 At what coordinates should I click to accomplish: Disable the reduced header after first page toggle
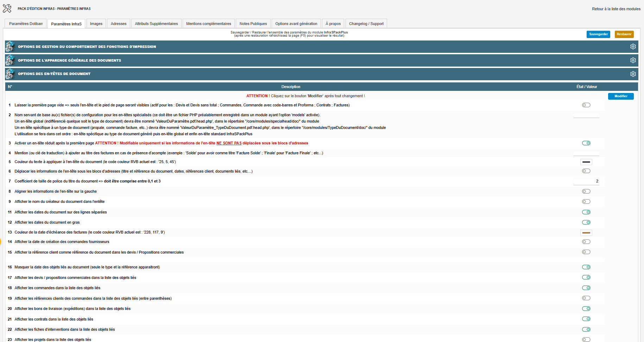(586, 143)
